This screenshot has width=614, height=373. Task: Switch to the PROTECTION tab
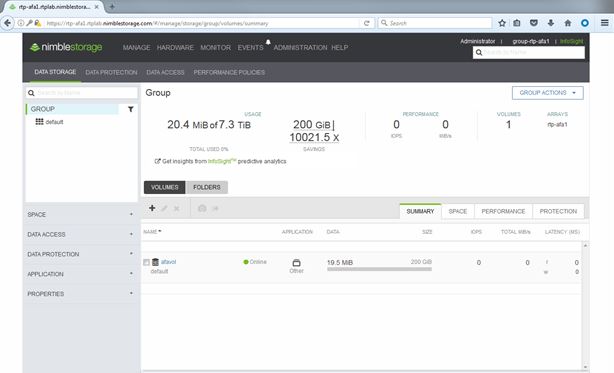558,211
